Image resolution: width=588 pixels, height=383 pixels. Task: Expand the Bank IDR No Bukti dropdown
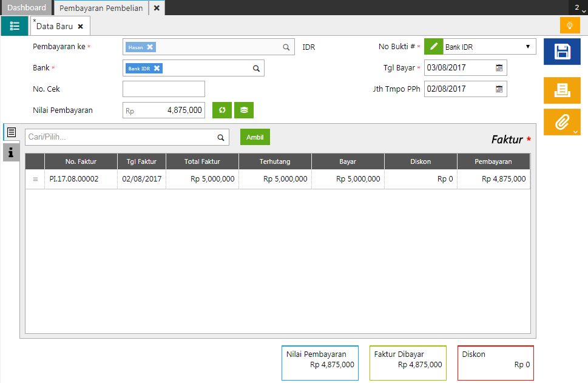click(527, 47)
